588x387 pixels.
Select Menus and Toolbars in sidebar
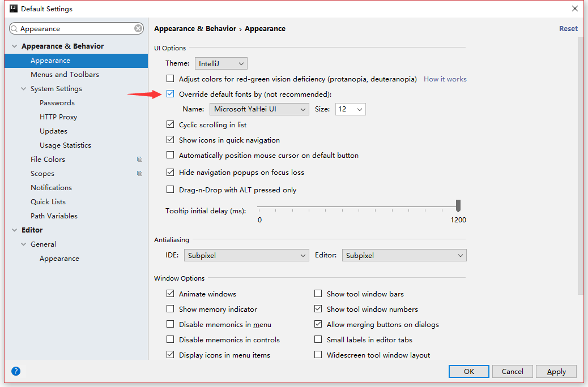[x=65, y=75]
